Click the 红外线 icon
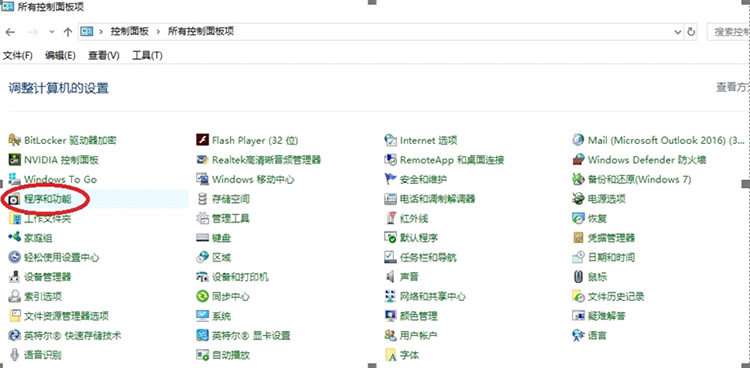Image resolution: width=750 pixels, height=368 pixels. click(391, 219)
